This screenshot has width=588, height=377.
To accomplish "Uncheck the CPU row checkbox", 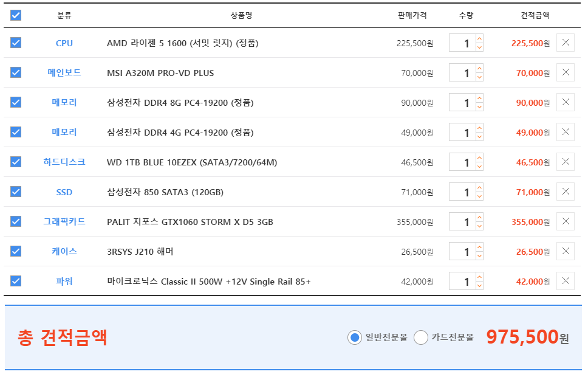I will pos(16,43).
